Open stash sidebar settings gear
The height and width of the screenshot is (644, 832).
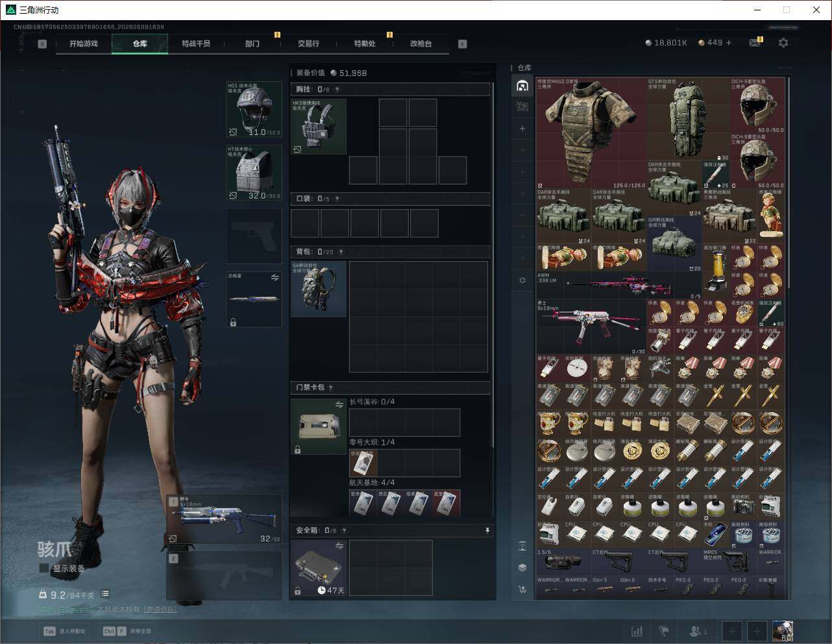(x=522, y=280)
